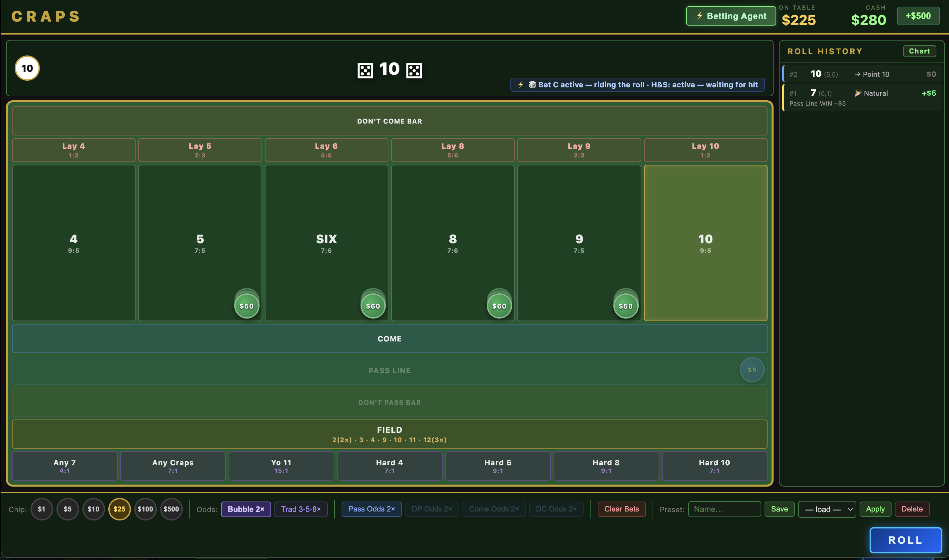
Task: Click the On Table $225 amount
Action: (x=799, y=20)
